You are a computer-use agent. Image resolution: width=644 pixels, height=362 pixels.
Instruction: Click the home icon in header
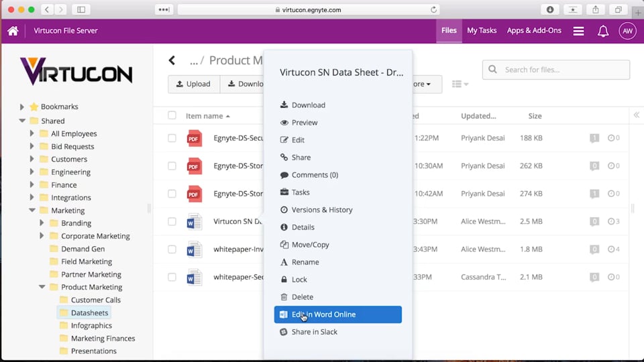(x=13, y=31)
